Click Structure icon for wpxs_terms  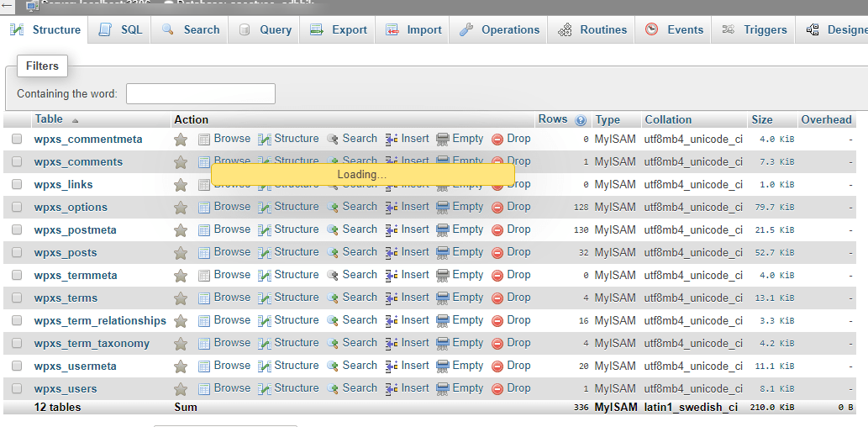point(265,298)
